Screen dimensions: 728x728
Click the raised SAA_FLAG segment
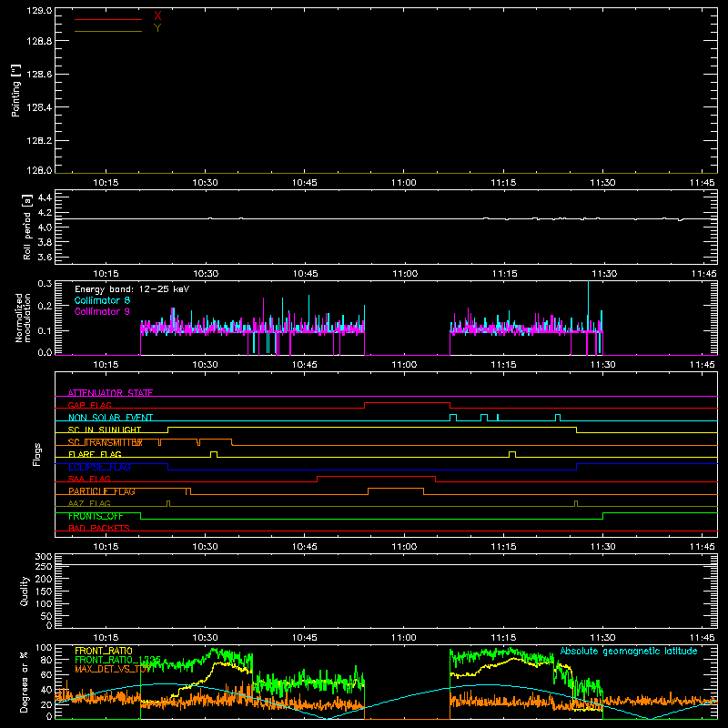click(x=376, y=476)
